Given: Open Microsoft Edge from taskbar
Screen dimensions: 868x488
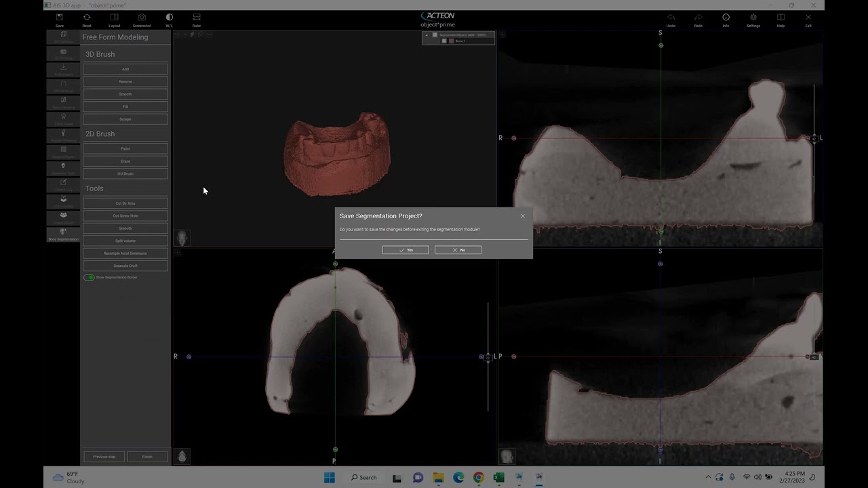Looking at the screenshot, I should pos(458,477).
